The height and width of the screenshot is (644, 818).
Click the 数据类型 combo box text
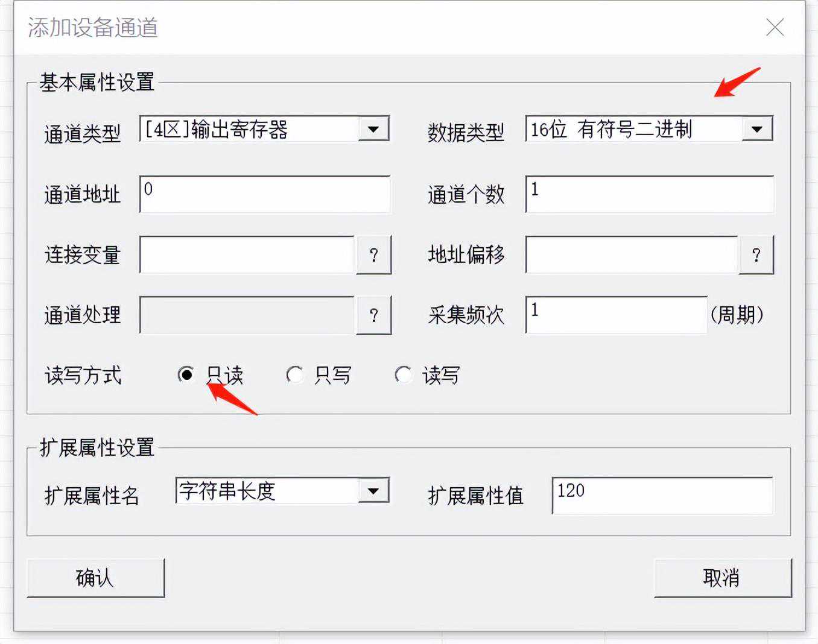coord(633,129)
